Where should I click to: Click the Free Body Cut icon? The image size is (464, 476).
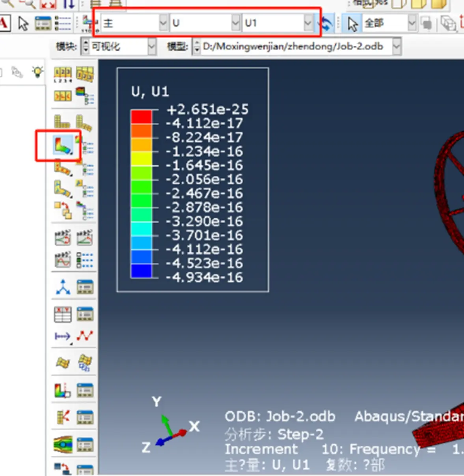click(63, 417)
